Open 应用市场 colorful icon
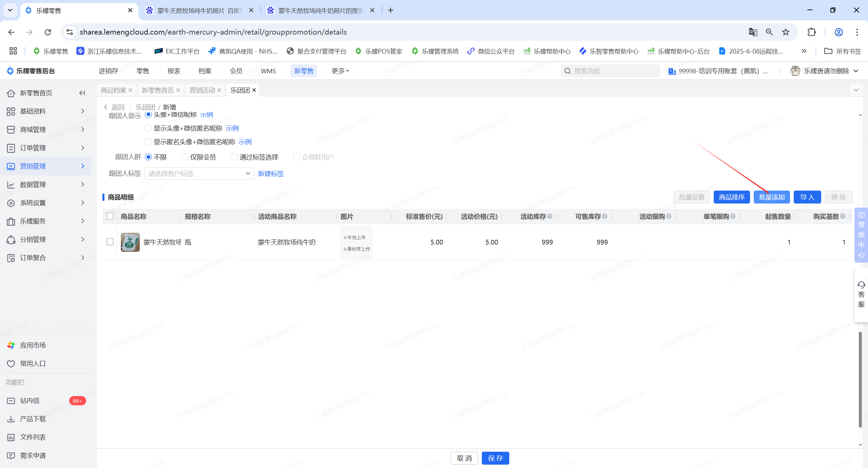The height and width of the screenshot is (468, 868). point(11,345)
